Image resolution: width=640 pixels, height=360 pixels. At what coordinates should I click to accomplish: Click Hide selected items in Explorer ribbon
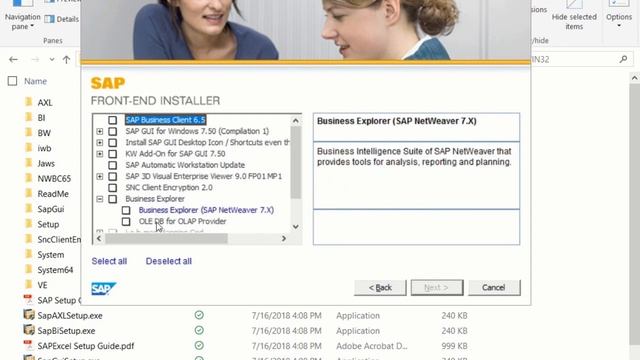point(574,16)
